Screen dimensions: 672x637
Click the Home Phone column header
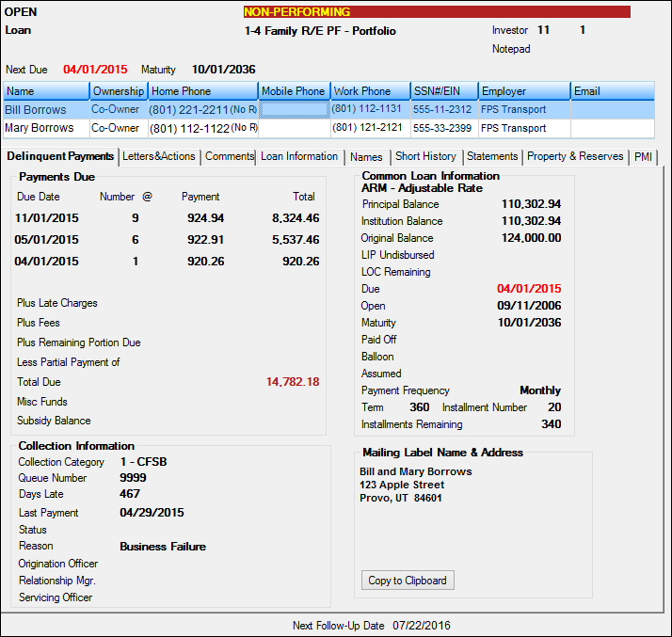tap(203, 91)
